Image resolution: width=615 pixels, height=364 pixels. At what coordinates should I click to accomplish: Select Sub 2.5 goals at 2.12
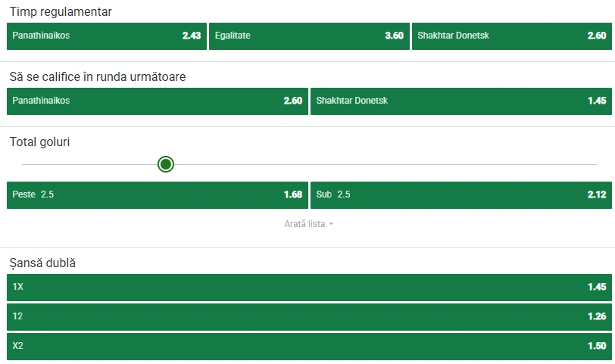pyautogui.click(x=461, y=195)
